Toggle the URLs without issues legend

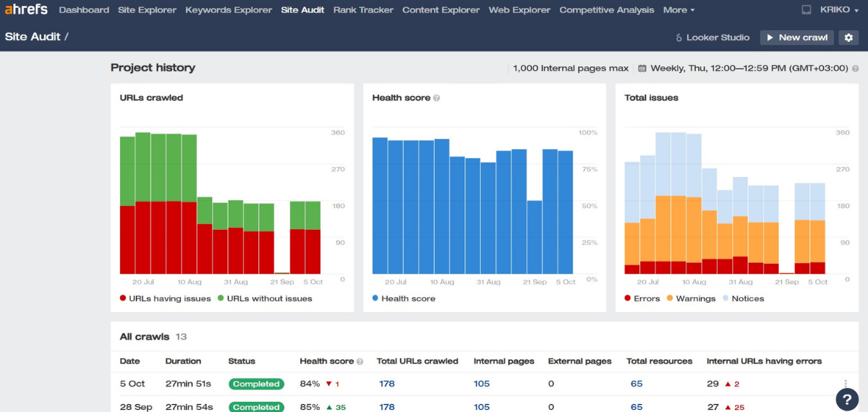tap(265, 299)
